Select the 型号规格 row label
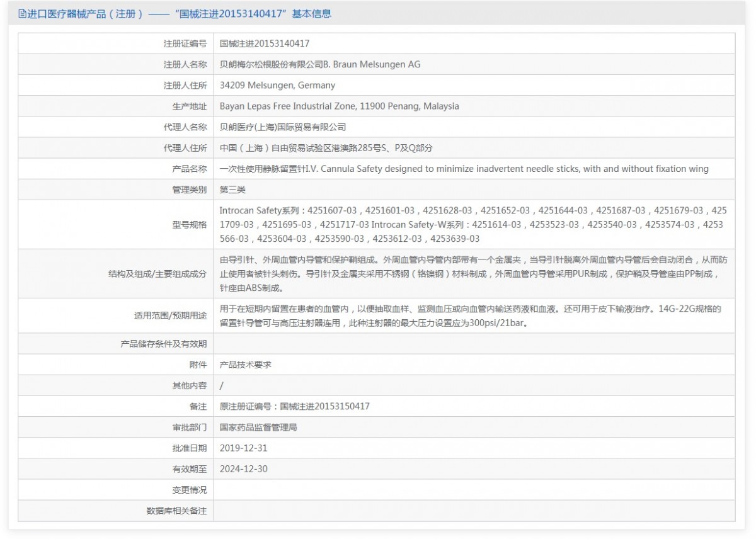This screenshot has width=756, height=539. (x=190, y=225)
